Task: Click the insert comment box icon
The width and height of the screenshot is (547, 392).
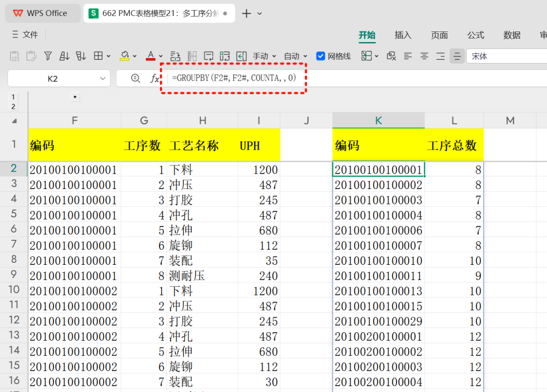Action: (x=209, y=56)
